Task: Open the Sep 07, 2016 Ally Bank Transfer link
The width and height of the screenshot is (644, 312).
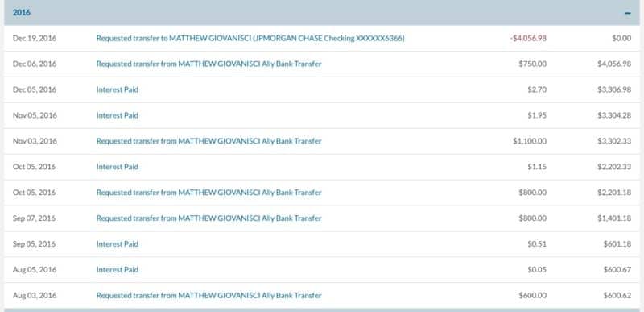Action: [208, 218]
